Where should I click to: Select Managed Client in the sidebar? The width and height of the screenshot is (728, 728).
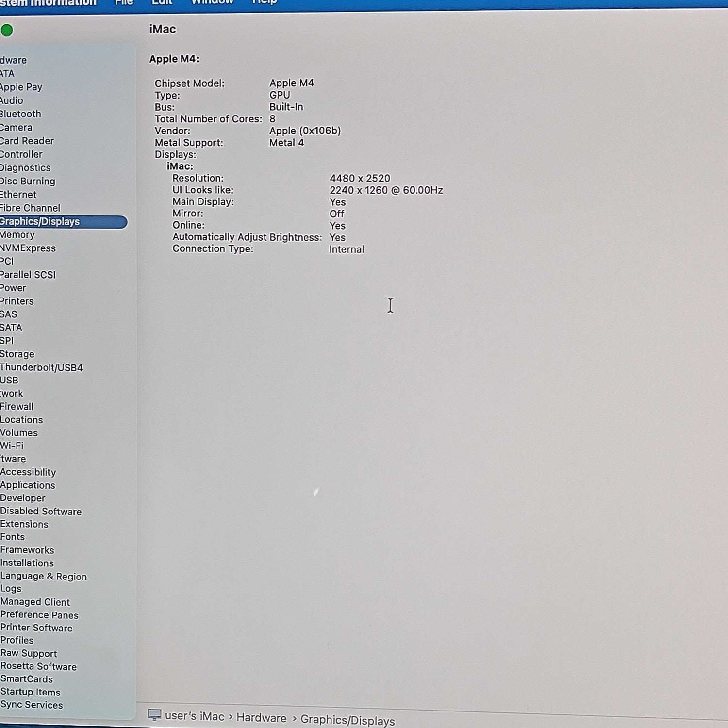pyautogui.click(x=35, y=602)
